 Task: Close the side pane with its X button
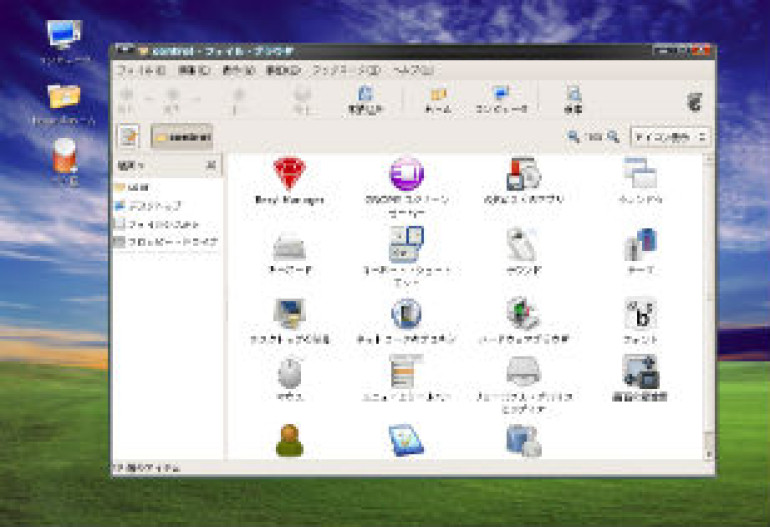211,165
